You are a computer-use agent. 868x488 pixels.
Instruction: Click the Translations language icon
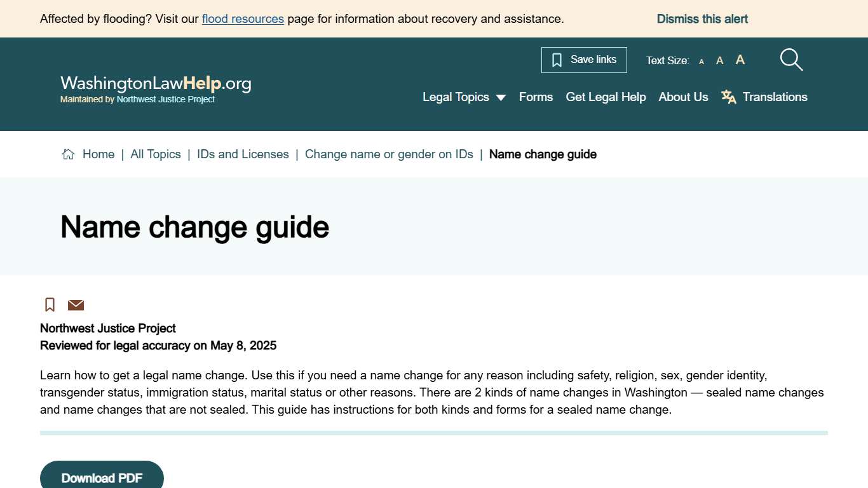pyautogui.click(x=728, y=97)
